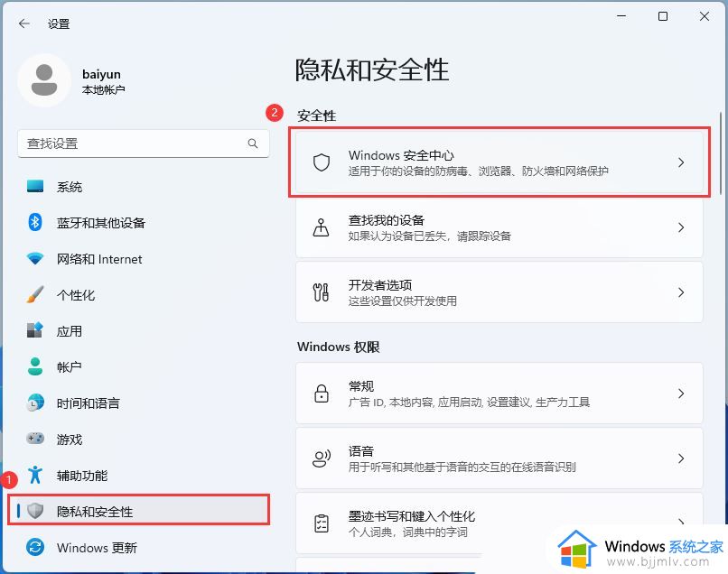Expand 语音 chevron arrow
Image resolution: width=728 pixels, height=574 pixels.
pos(681,458)
